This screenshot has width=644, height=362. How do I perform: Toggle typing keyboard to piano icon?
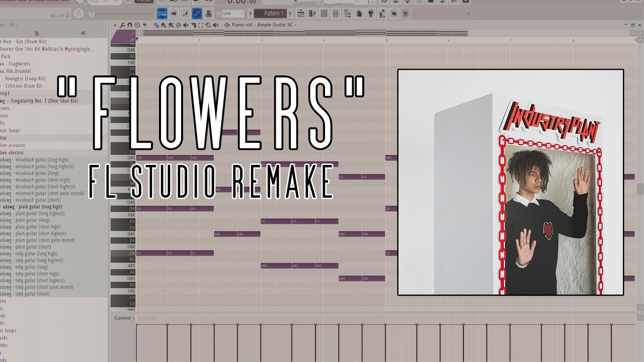162,13
